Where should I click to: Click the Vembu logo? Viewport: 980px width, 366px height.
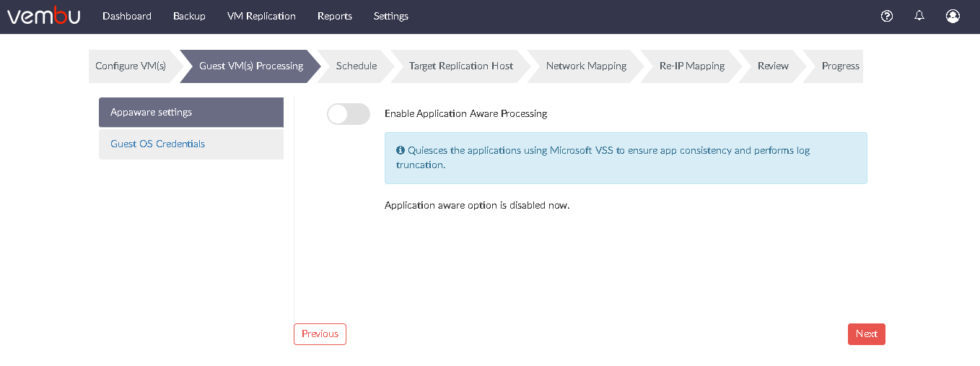click(x=43, y=15)
